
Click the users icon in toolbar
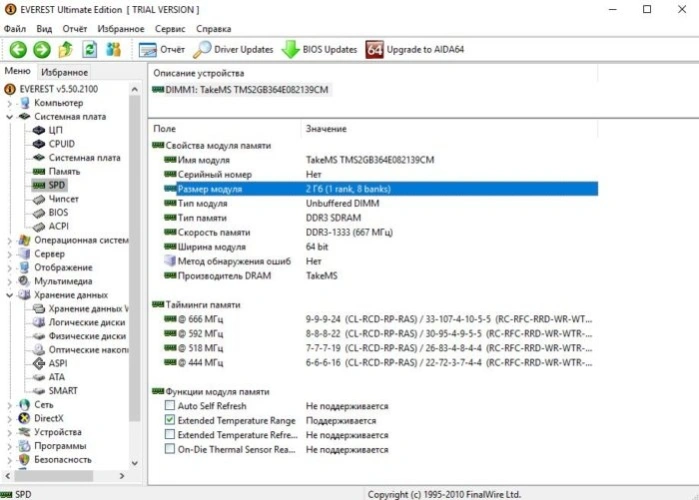114,49
